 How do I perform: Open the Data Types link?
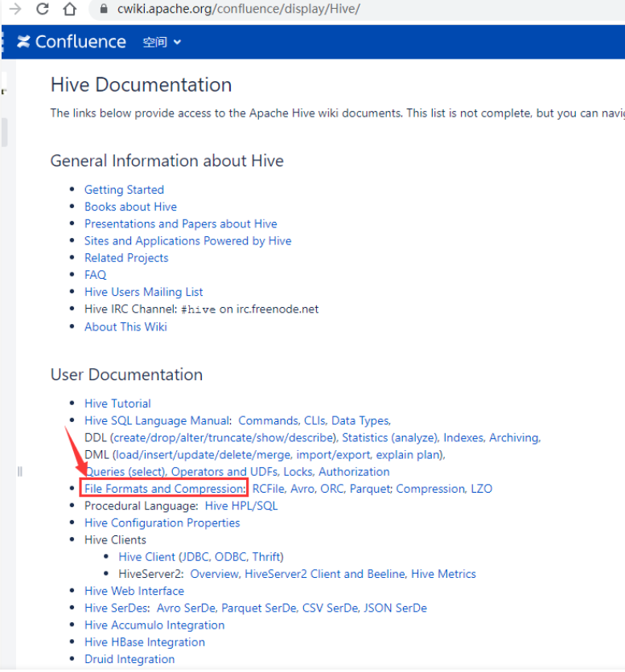361,421
